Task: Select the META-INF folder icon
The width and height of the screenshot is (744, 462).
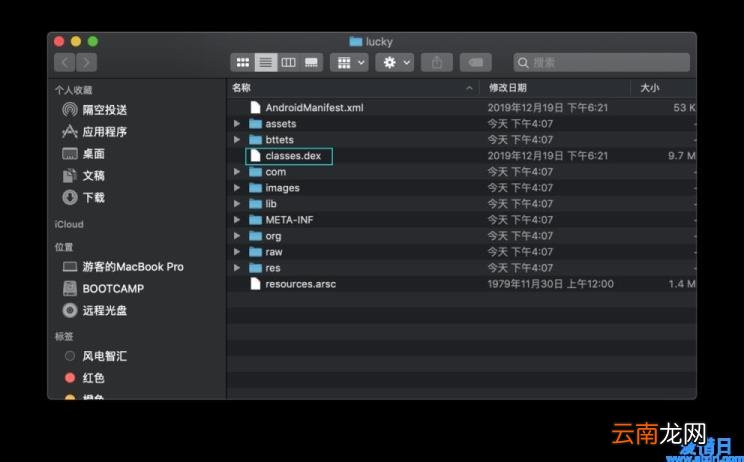Action: pyautogui.click(x=255, y=220)
